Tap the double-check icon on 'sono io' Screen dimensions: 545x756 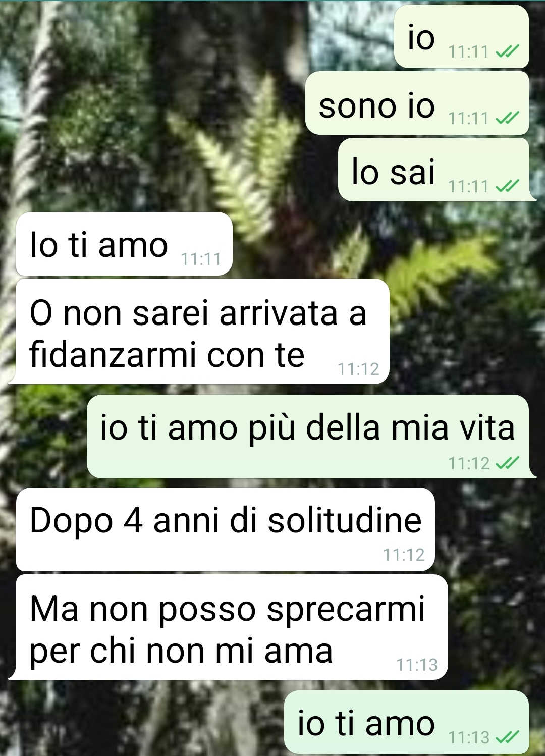pyautogui.click(x=507, y=118)
